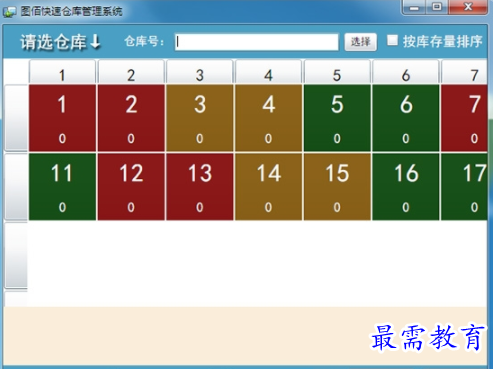493x369 pixels.
Task: Click the app icon in the title bar
Action: click(9, 12)
